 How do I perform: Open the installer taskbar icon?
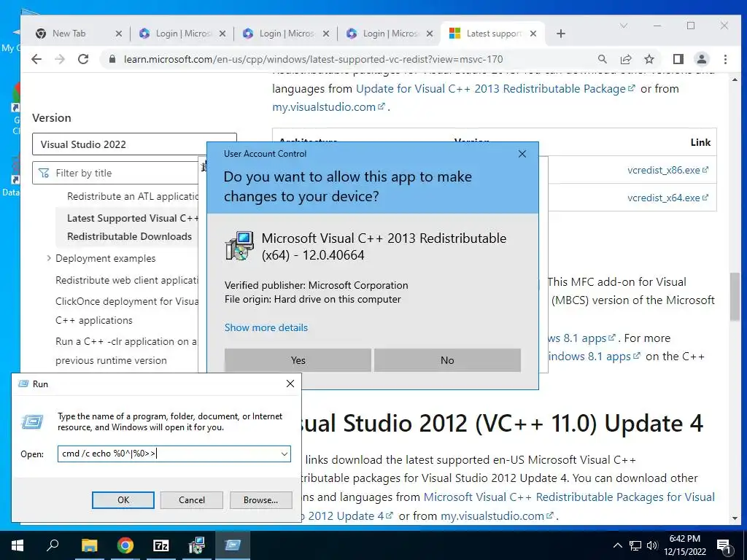click(x=196, y=545)
